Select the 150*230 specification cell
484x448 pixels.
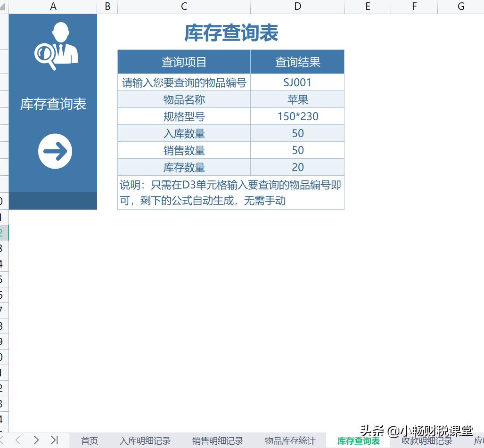[x=297, y=116]
